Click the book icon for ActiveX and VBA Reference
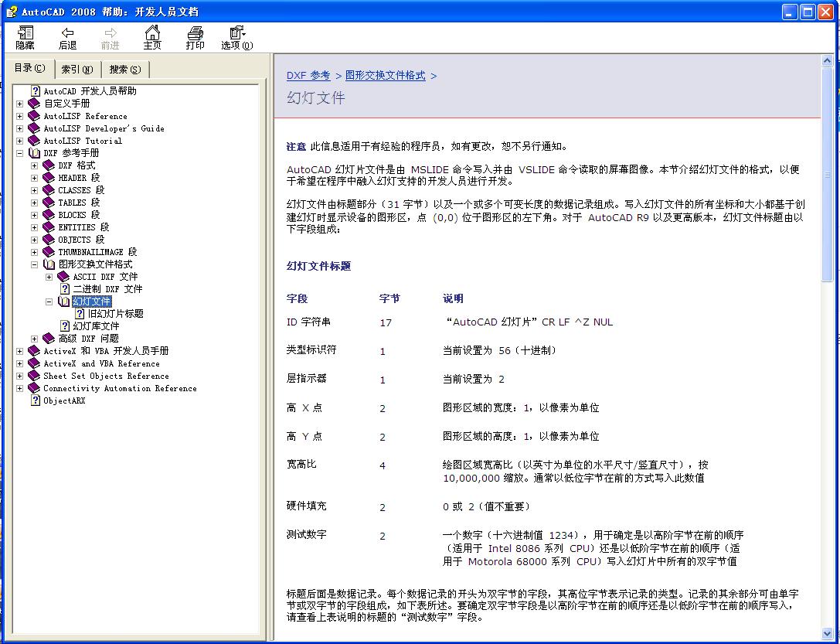The height and width of the screenshot is (644, 840). 34,363
